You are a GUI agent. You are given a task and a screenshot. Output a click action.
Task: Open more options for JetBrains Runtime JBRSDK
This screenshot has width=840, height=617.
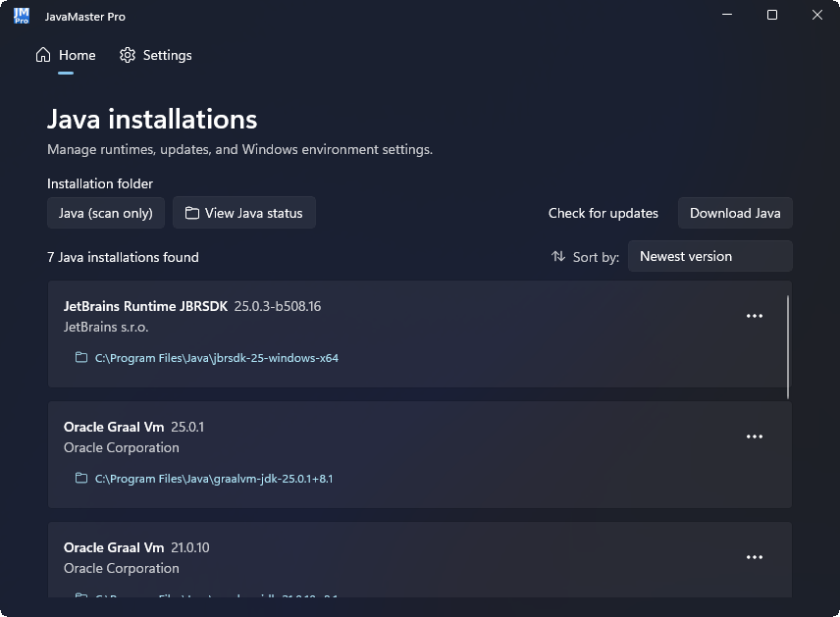755,316
